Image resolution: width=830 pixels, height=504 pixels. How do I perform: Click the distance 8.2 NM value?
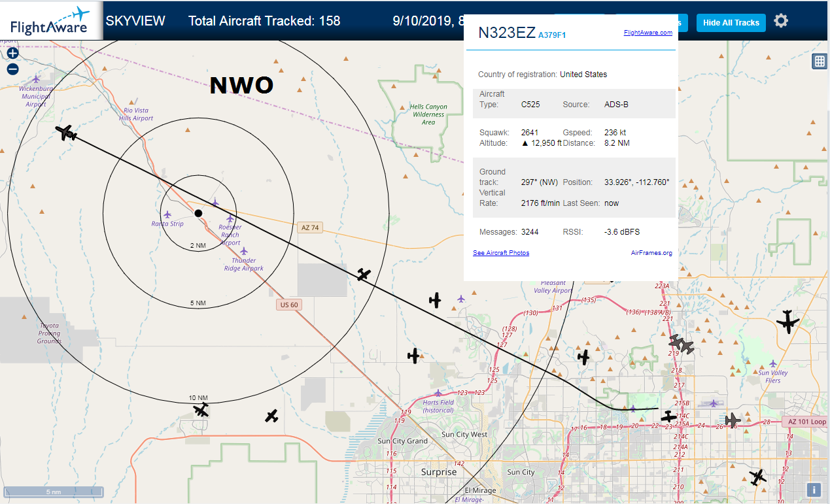617,143
